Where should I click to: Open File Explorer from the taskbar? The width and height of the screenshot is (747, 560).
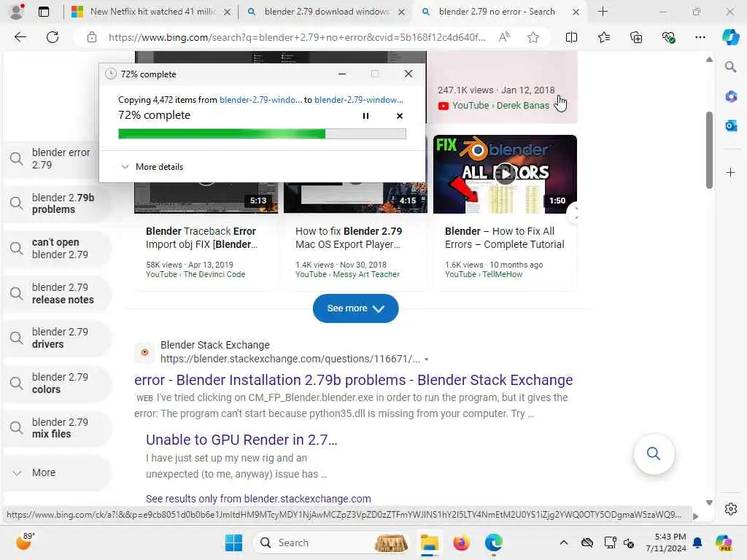click(429, 542)
